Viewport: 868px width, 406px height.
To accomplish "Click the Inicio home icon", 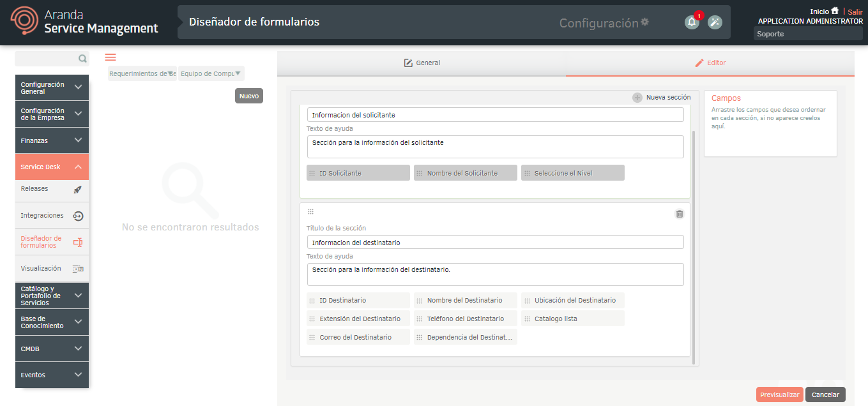I will [835, 11].
